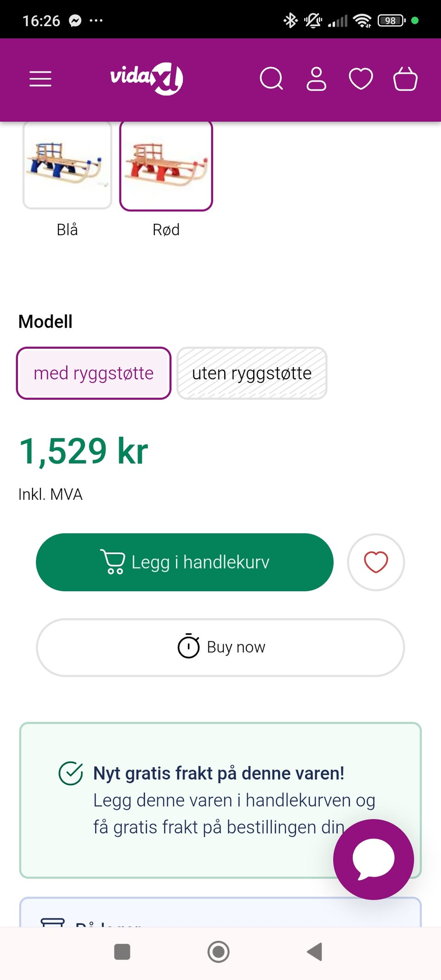Tap the Nyt gratis frakt info box
441x980 pixels.
click(220, 800)
